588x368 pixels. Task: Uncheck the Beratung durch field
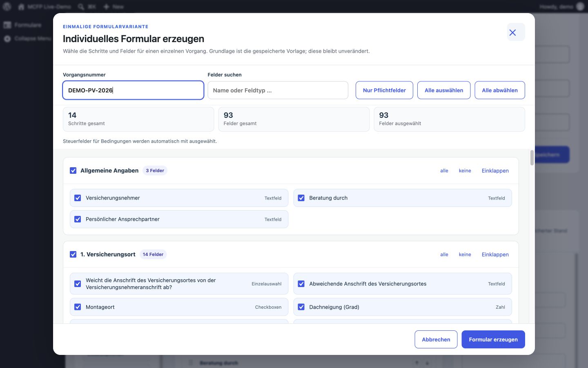pos(301,198)
